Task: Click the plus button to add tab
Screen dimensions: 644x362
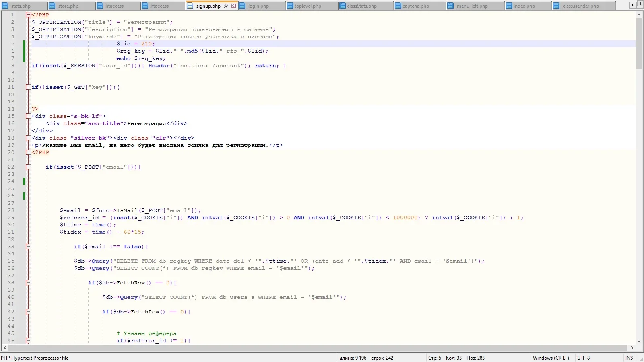Action: (x=640, y=4)
